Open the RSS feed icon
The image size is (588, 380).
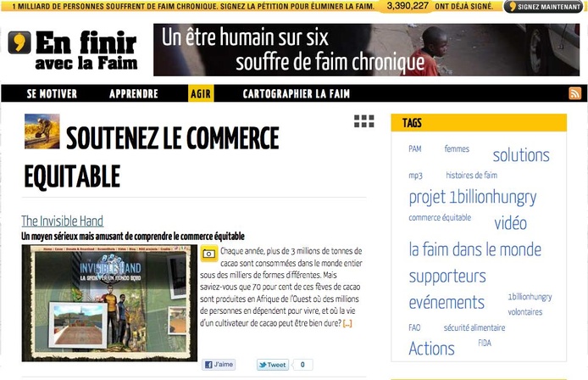pos(575,93)
